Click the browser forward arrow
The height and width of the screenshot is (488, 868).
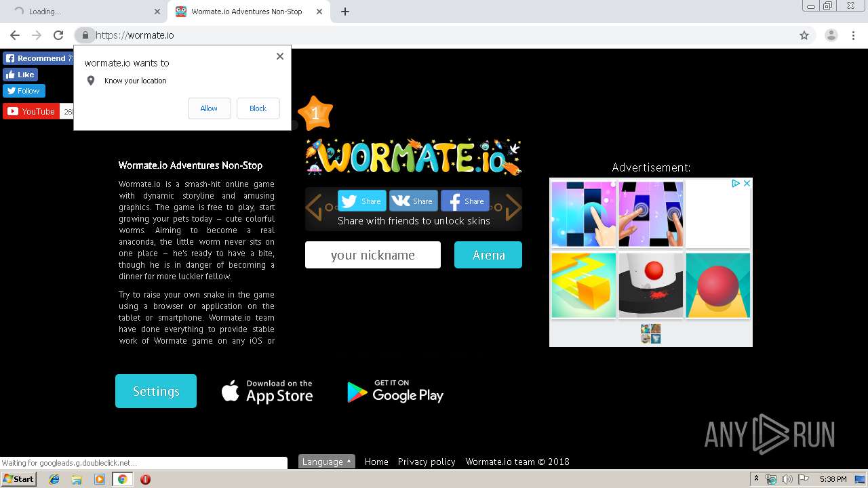[x=37, y=35]
